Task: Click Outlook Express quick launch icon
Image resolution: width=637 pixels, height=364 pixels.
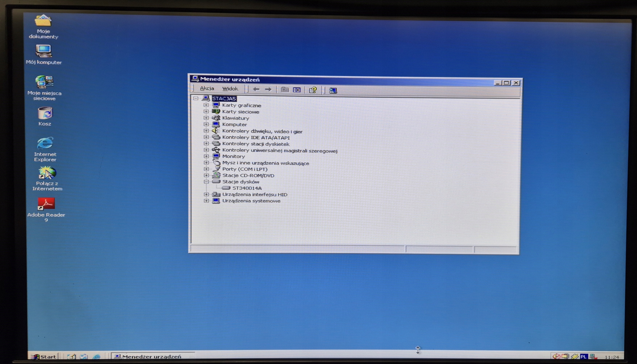Action: point(84,357)
